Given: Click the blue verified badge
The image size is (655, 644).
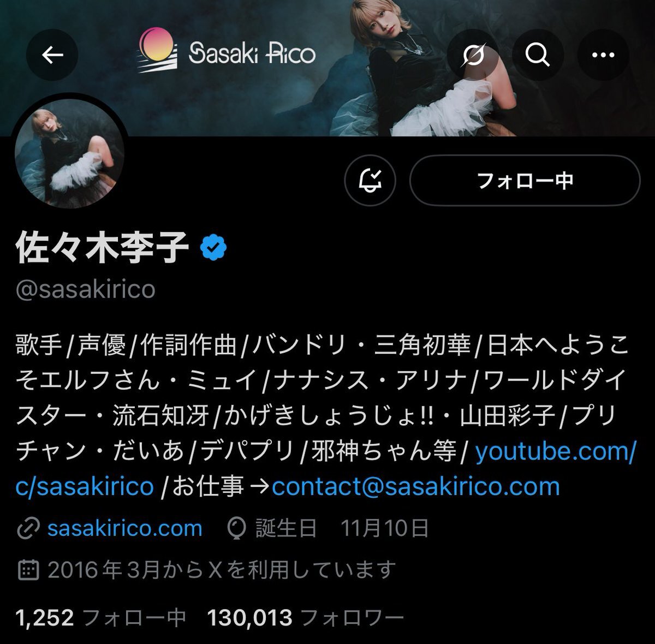Looking at the screenshot, I should coord(213,247).
